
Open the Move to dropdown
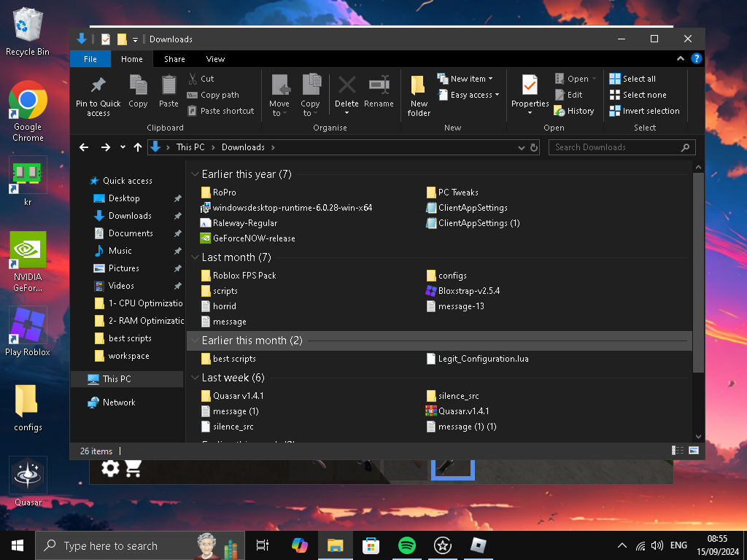coord(279,96)
